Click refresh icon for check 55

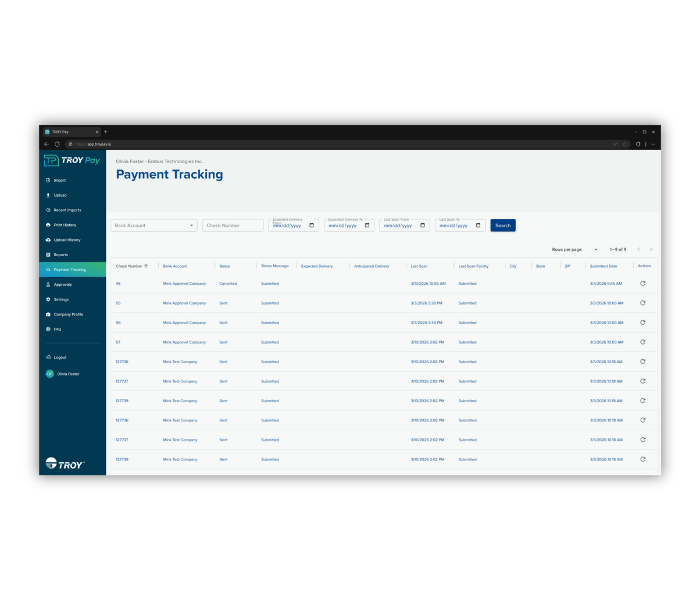(x=642, y=303)
